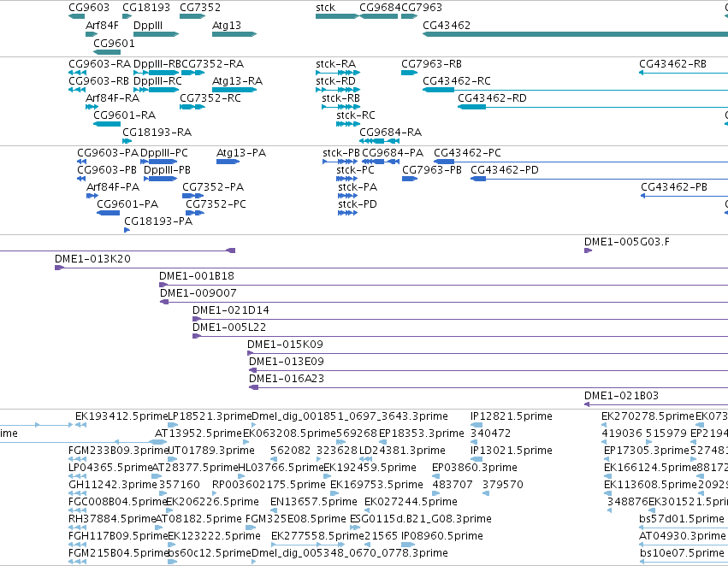Click the CG9603 gene label

pyautogui.click(x=89, y=8)
